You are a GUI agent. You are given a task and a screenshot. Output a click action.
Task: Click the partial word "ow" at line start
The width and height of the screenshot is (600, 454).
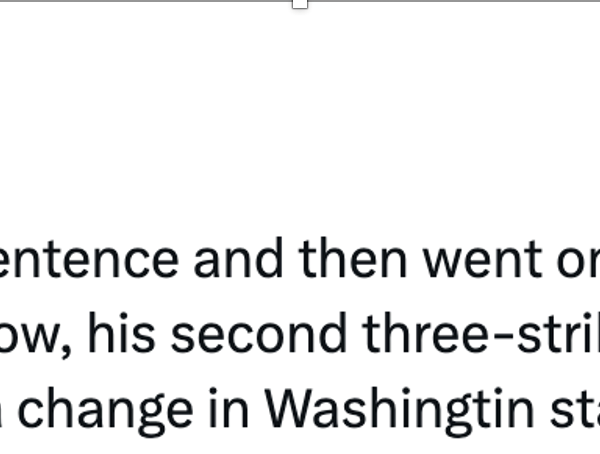[x=28, y=337]
